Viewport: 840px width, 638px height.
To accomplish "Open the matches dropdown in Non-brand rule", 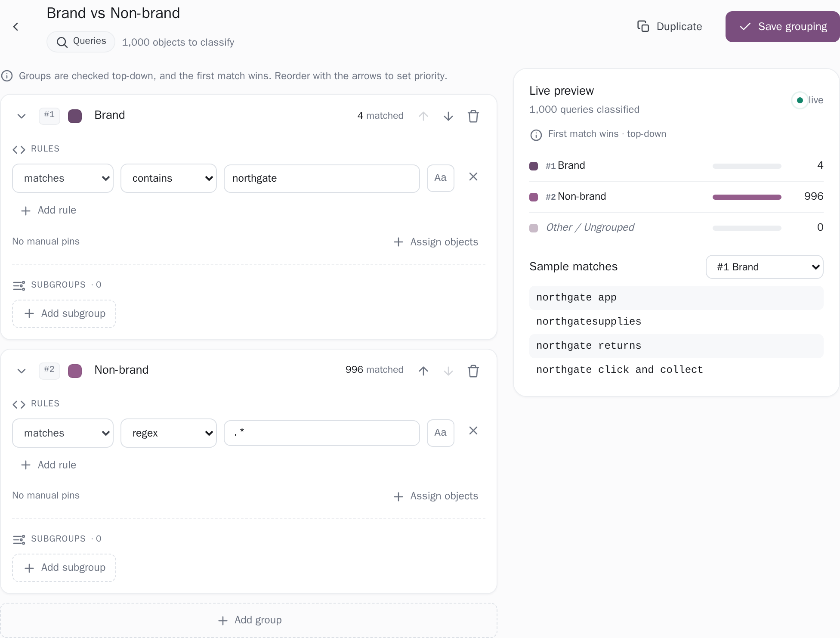I will (x=63, y=433).
